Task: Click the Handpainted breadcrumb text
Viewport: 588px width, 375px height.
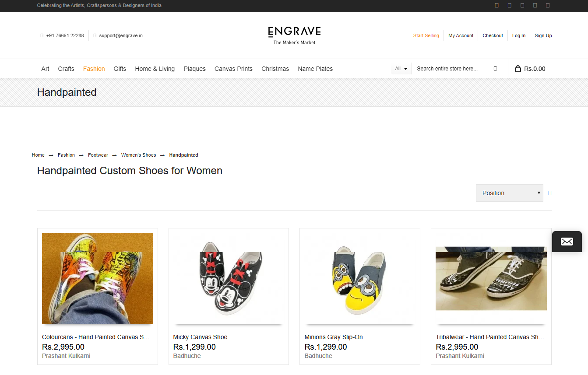Action: pos(184,155)
